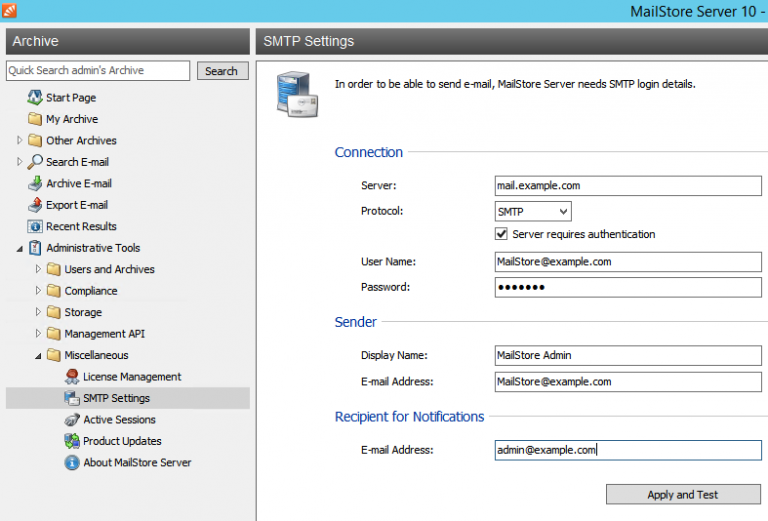768x521 pixels.
Task: Expand the Storage node
Action: (38, 312)
